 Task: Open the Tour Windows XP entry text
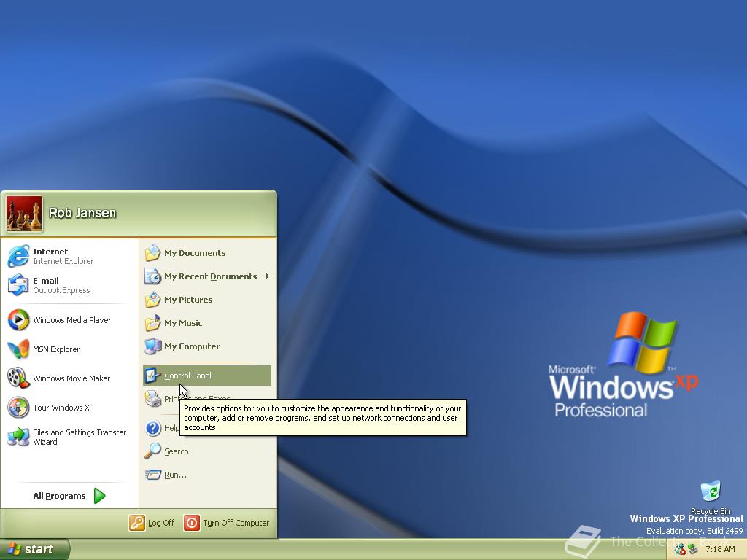tap(63, 408)
